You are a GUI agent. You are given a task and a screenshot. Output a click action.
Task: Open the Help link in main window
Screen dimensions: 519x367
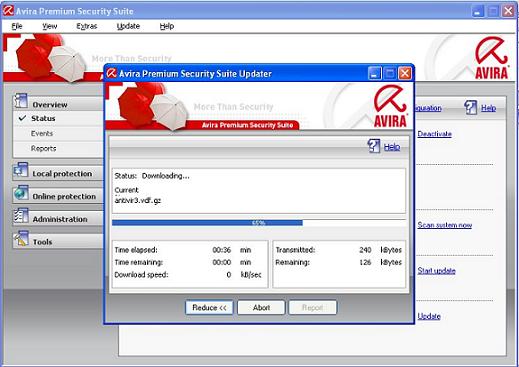tap(488, 108)
